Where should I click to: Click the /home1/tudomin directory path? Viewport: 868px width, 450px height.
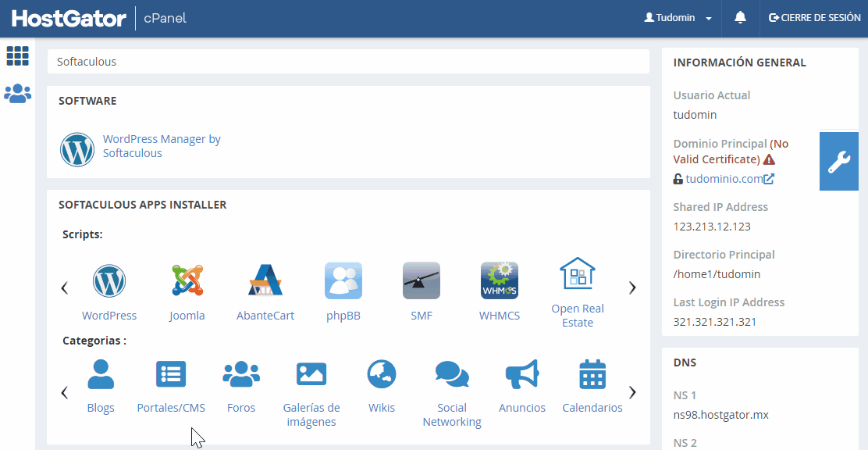(x=717, y=274)
